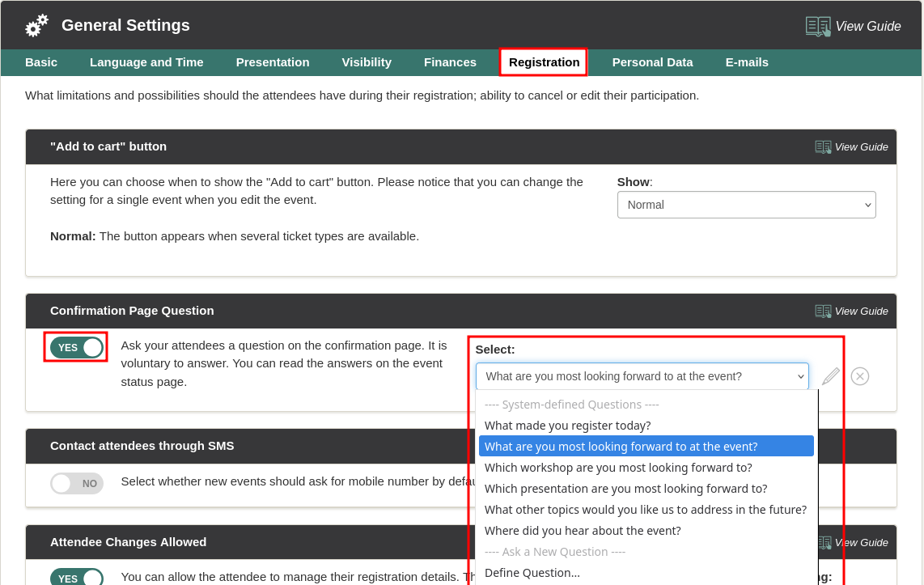Viewport: 924px width, 585px height.
Task: Collapse the confirmation question Select dropdown
Action: click(x=642, y=376)
